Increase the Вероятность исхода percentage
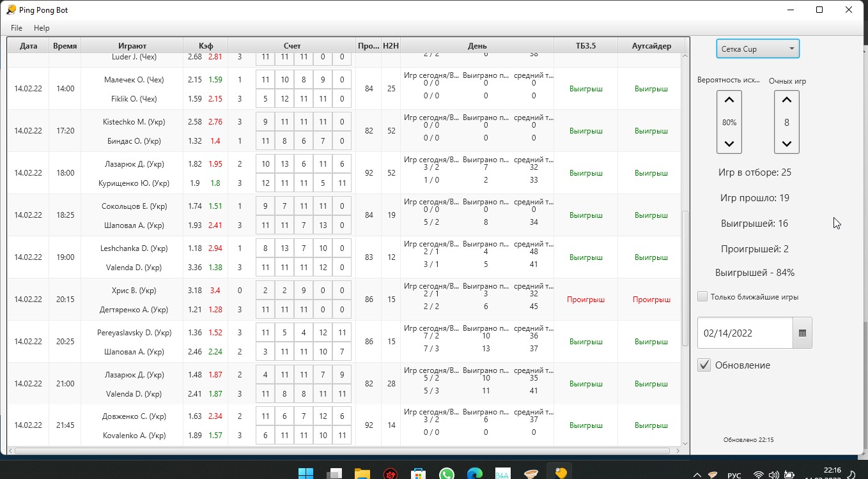This screenshot has width=868, height=479. [729, 100]
